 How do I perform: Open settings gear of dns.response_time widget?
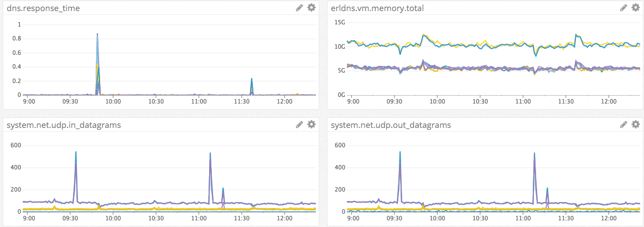pyautogui.click(x=311, y=7)
